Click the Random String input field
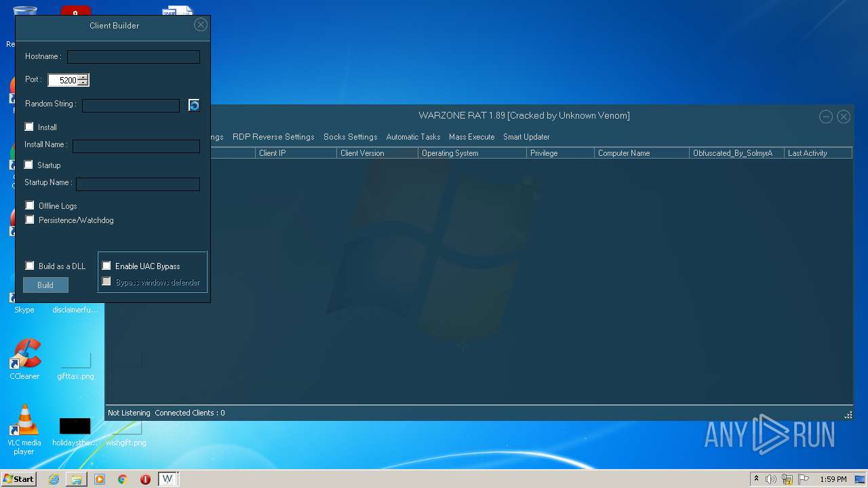This screenshot has width=868, height=488. point(131,105)
